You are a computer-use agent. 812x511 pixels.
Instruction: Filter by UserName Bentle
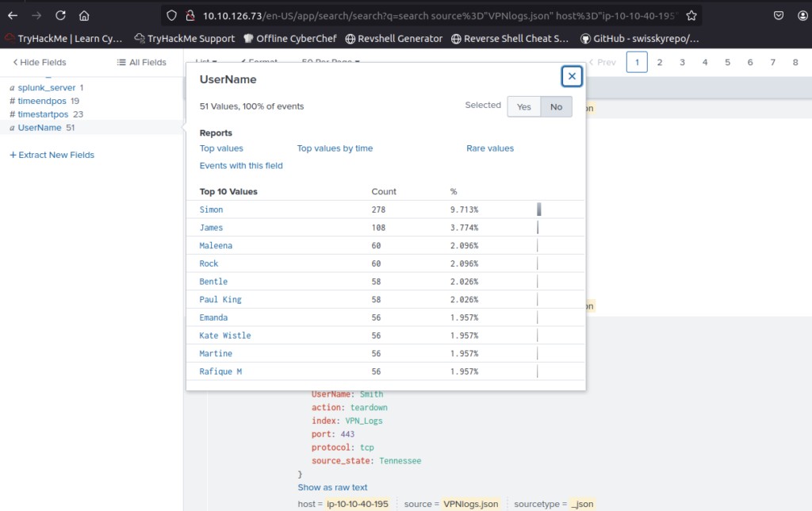click(x=213, y=282)
